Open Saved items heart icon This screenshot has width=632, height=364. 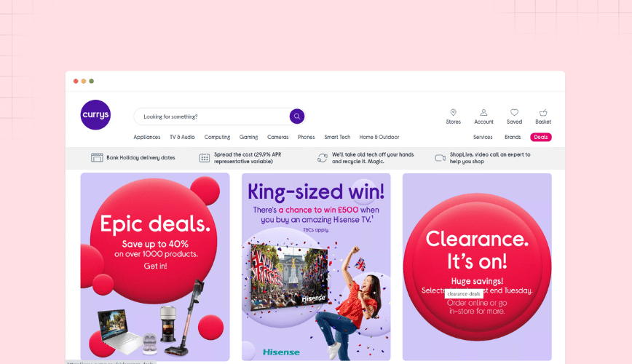(514, 112)
